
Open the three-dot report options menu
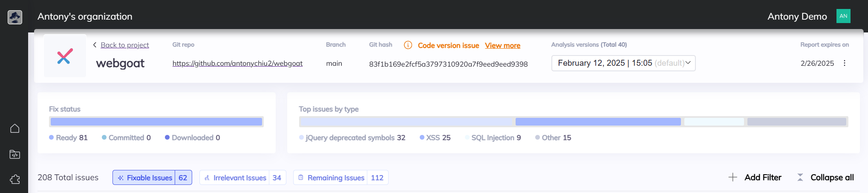click(x=844, y=63)
